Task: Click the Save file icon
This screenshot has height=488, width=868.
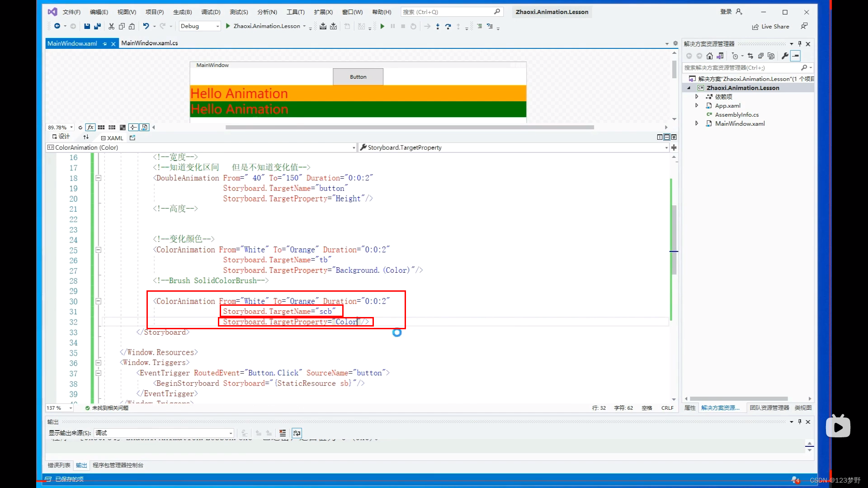Action: (87, 26)
